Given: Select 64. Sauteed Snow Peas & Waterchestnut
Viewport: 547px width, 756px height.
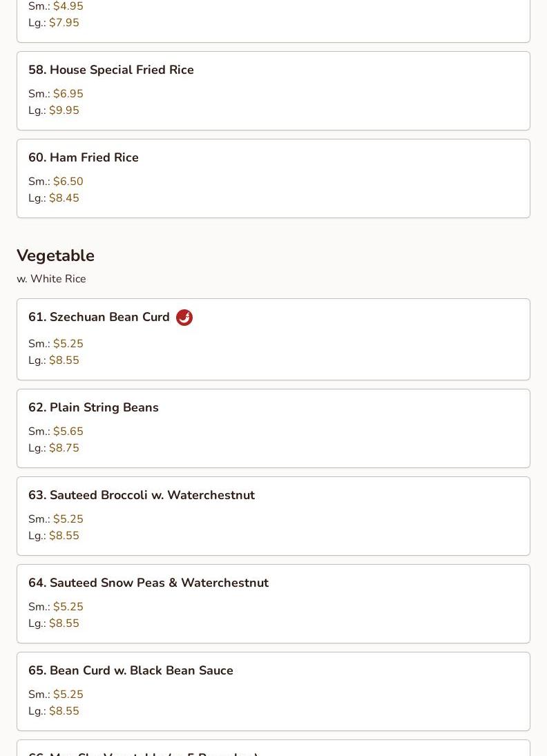Looking at the screenshot, I should click(148, 583).
